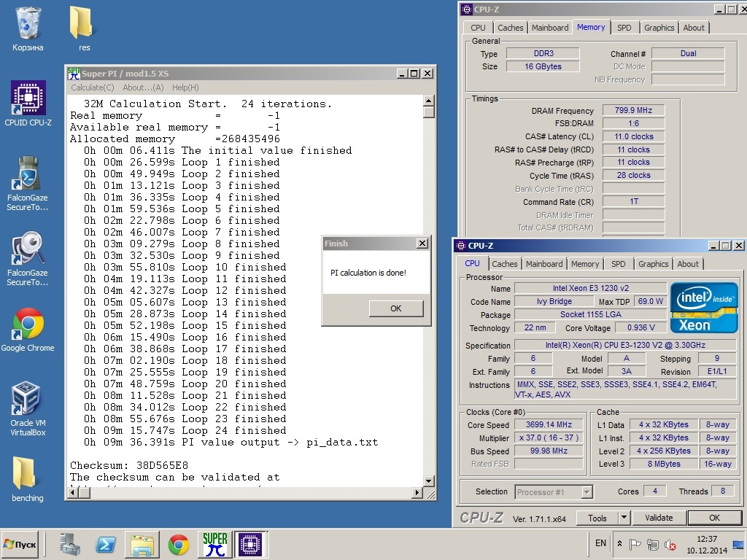Click the Tools button in CPU-Z
Viewport: 747px width, 560px height.
597,518
